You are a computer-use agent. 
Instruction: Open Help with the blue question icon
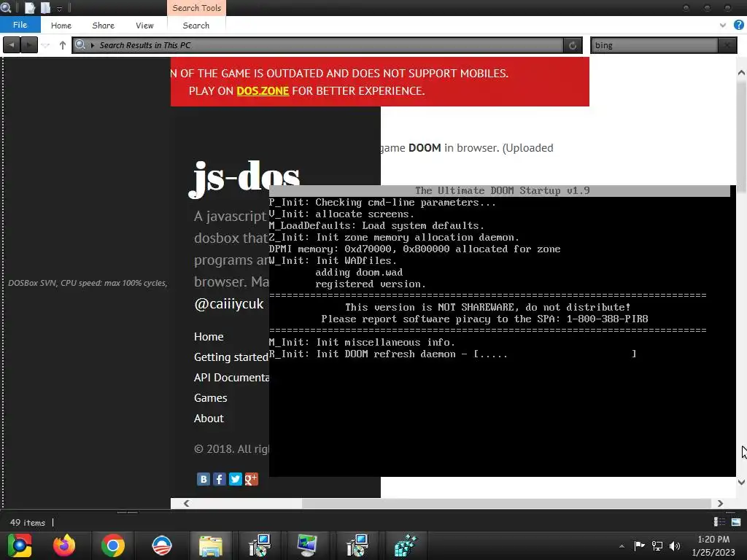click(x=738, y=26)
